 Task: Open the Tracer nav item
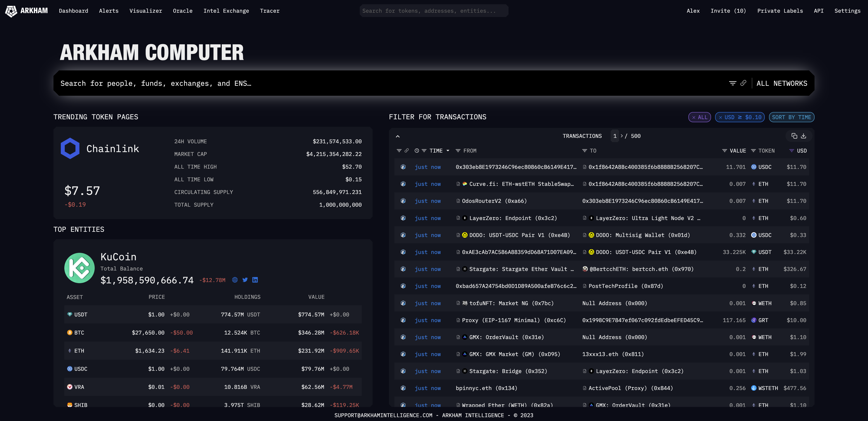[x=270, y=11]
